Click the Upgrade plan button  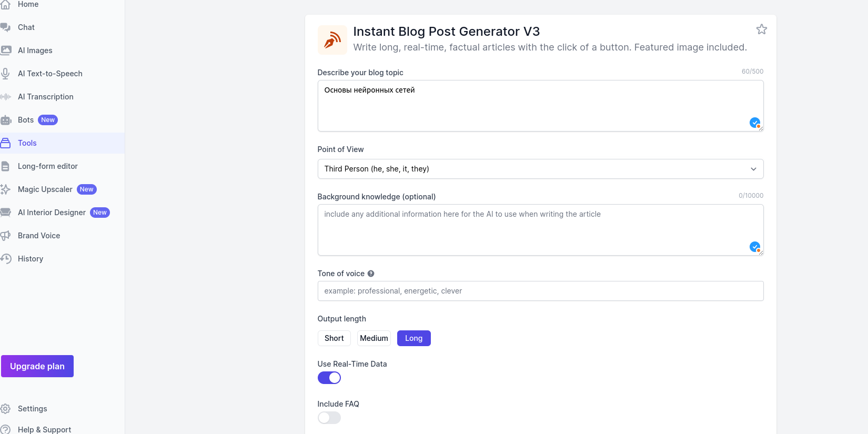(x=37, y=366)
